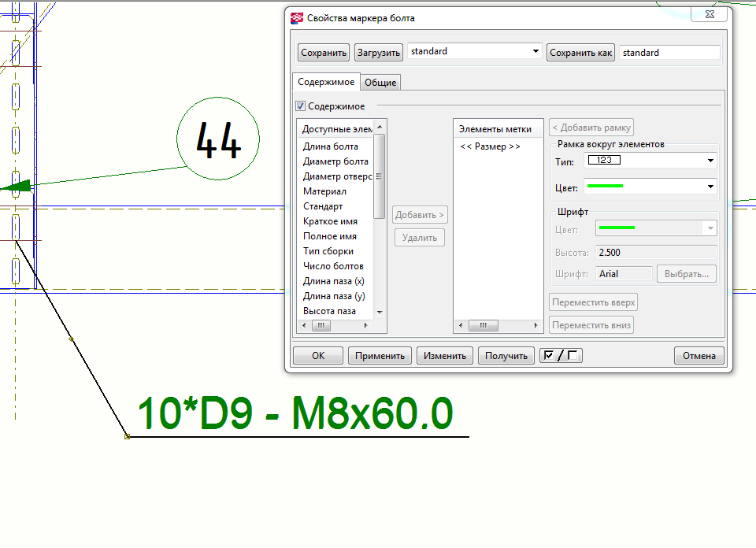
Task: Select Материал in available elements
Action: tap(324, 191)
